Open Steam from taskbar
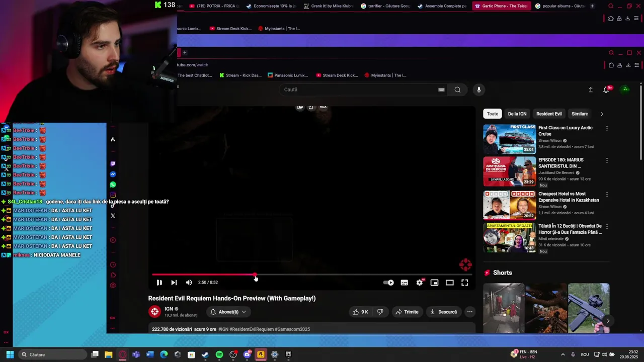The image size is (644, 362). point(205,354)
